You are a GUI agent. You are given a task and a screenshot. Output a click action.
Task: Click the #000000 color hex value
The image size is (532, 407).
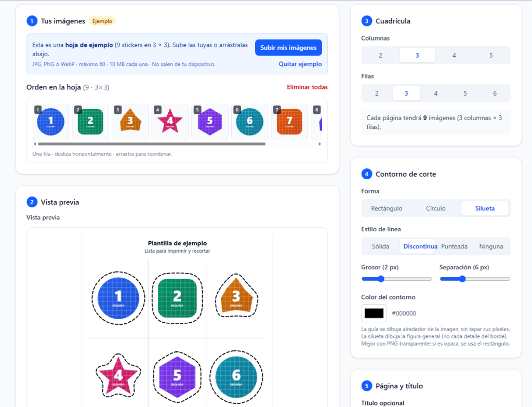(x=404, y=313)
